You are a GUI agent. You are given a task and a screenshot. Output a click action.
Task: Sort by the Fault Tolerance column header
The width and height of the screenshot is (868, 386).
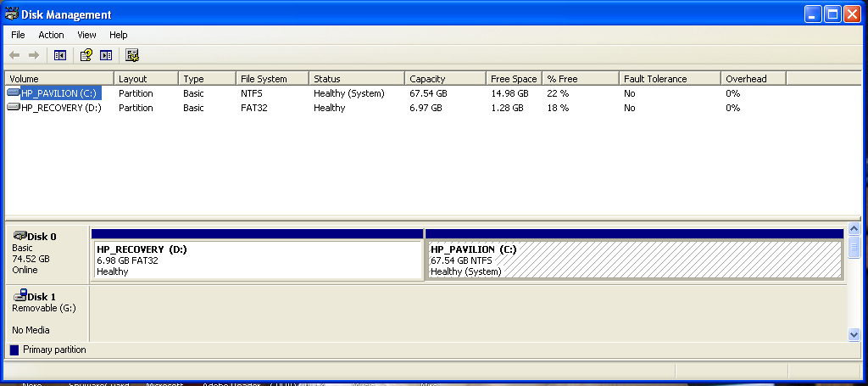tap(670, 79)
